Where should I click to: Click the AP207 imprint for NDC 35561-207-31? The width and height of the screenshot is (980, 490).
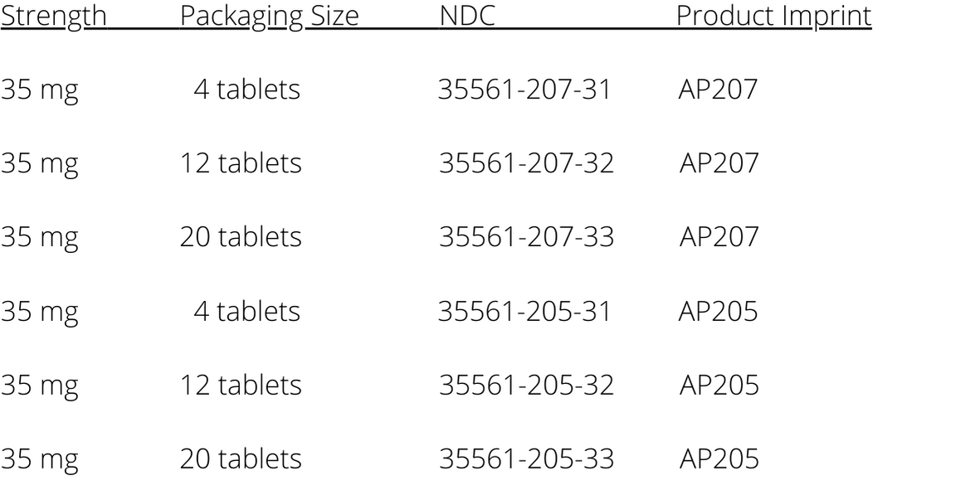click(719, 90)
